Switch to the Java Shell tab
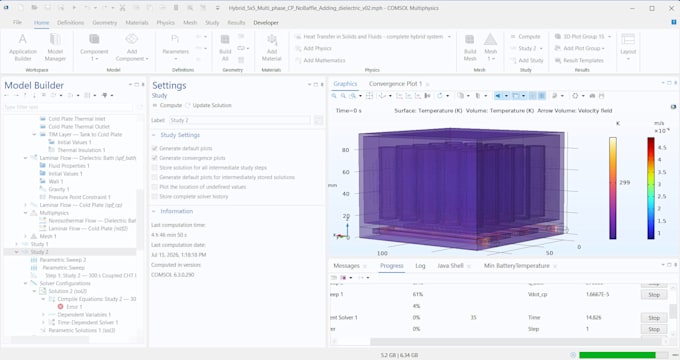680x360 pixels. (x=450, y=265)
